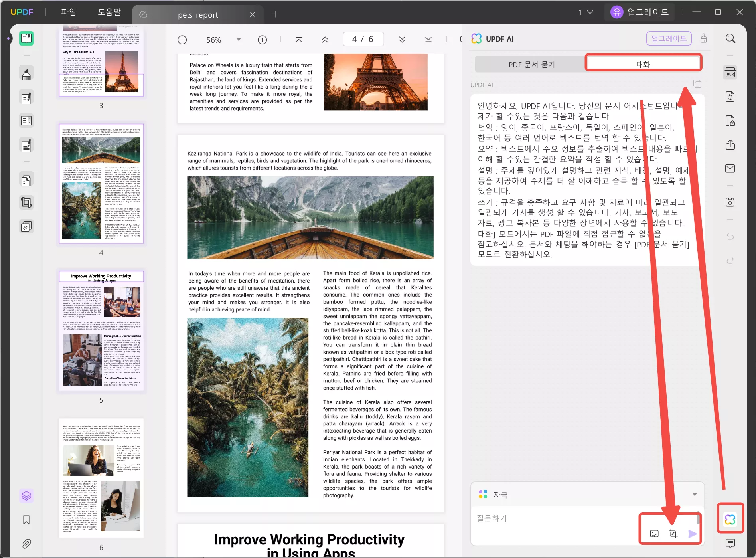Open the UPDF AI panel from right sidebar
The width and height of the screenshot is (756, 558).
pyautogui.click(x=730, y=518)
